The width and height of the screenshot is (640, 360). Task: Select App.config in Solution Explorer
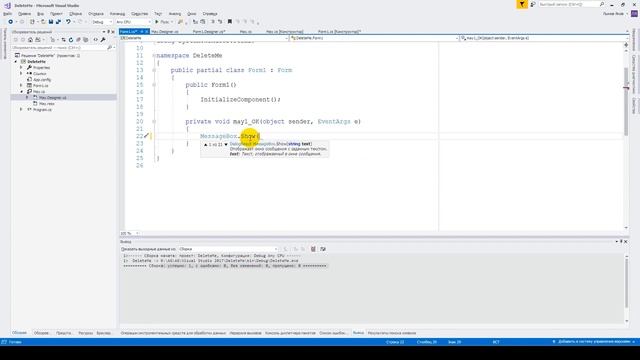pos(42,80)
